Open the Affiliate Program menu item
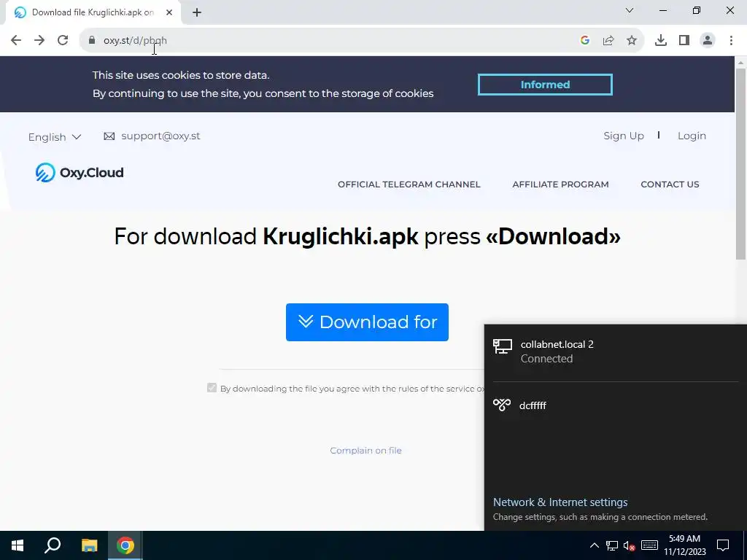The height and width of the screenshot is (560, 747). pos(560,184)
